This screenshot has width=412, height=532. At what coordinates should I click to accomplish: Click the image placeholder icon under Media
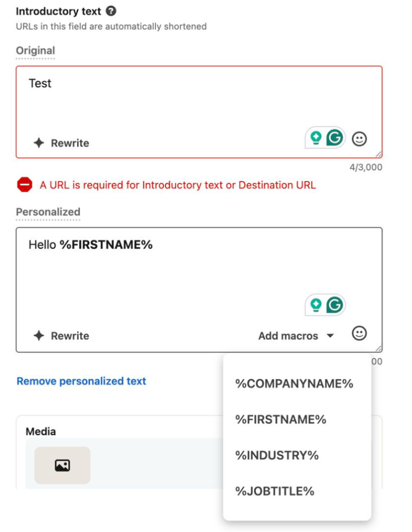click(x=62, y=465)
